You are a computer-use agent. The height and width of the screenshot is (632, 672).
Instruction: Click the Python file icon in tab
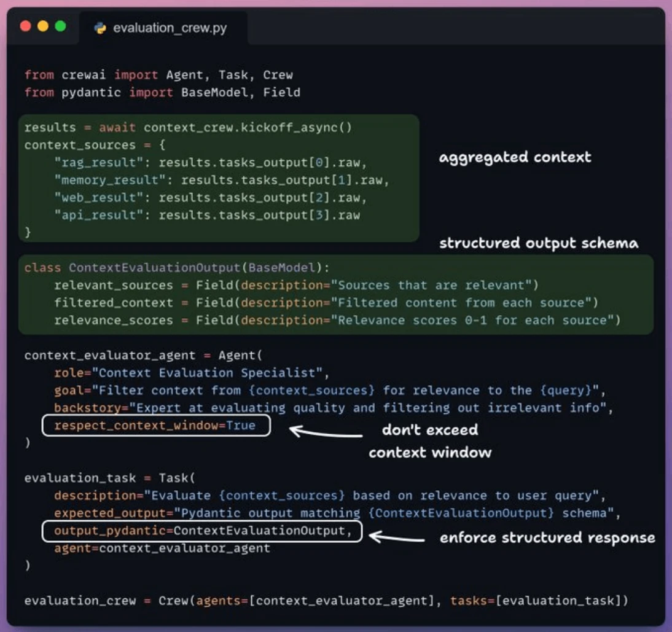100,28
